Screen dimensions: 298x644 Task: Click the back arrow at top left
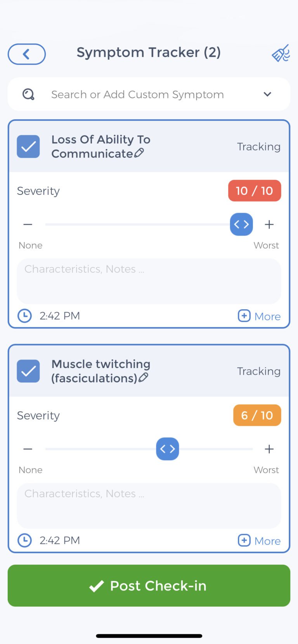26,54
